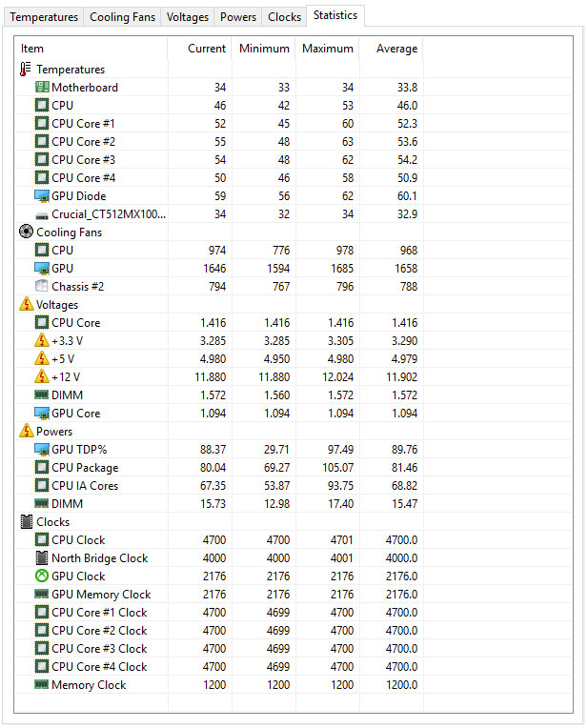Go to the Powers tab

click(238, 17)
